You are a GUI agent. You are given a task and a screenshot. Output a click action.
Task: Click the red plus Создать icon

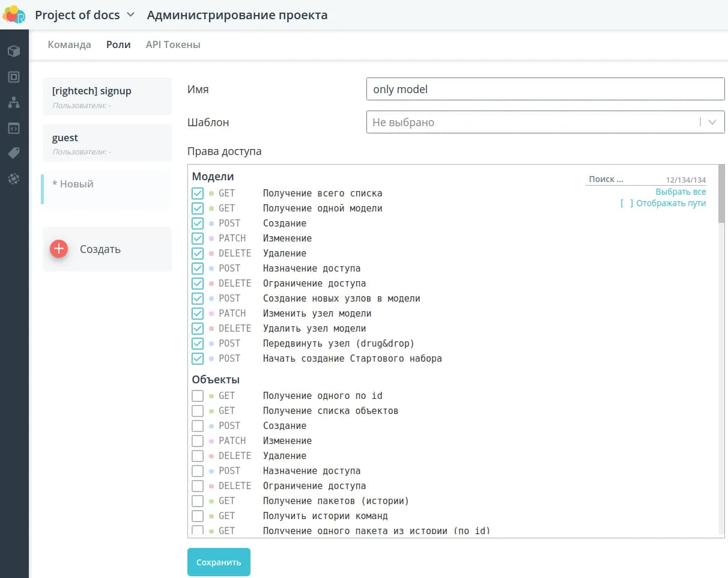[59, 249]
